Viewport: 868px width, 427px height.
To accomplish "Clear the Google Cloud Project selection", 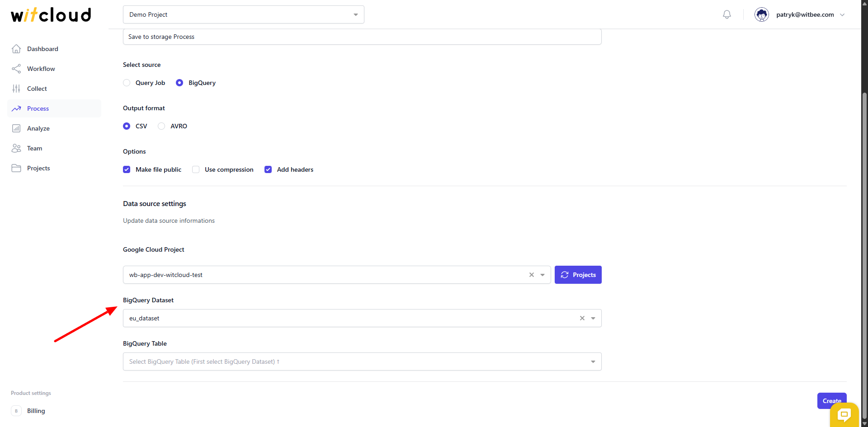I will [x=532, y=275].
